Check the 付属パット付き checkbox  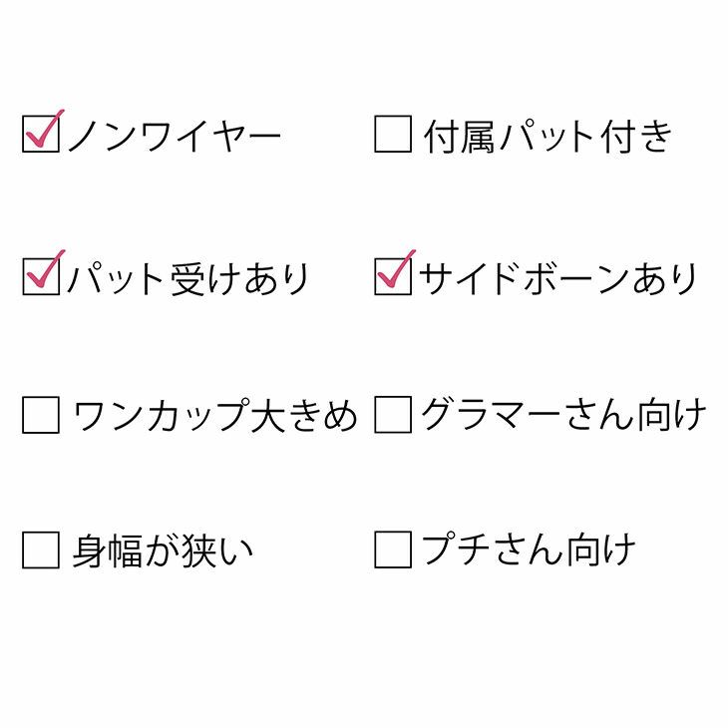pyautogui.click(x=393, y=135)
